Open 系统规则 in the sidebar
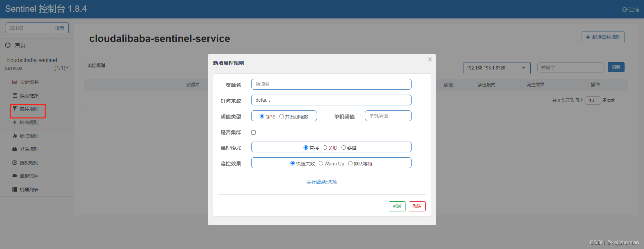The height and width of the screenshot is (249, 644). (29, 149)
